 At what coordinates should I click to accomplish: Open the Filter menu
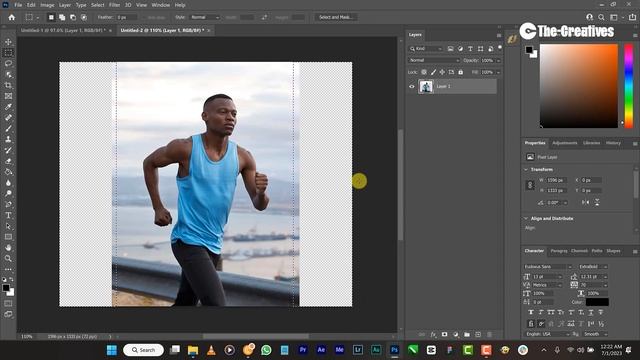pos(114,5)
